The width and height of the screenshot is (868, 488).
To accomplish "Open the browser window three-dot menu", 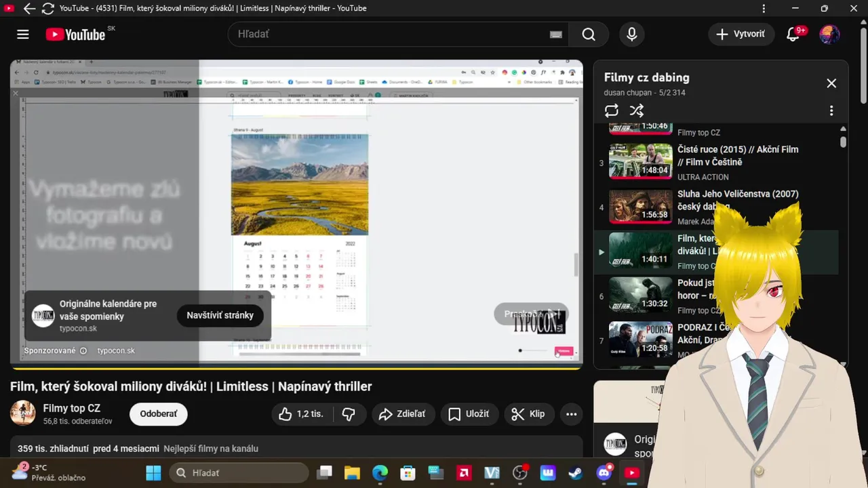I will click(764, 8).
